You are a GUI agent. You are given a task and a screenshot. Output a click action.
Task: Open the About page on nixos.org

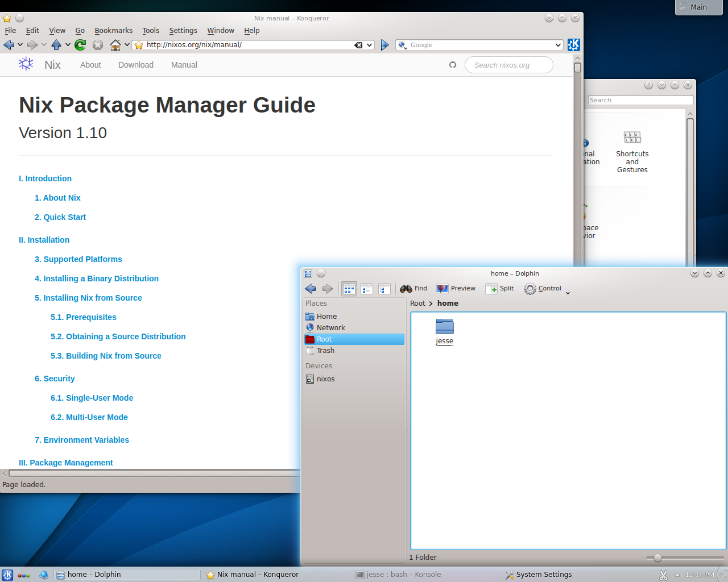(x=90, y=65)
